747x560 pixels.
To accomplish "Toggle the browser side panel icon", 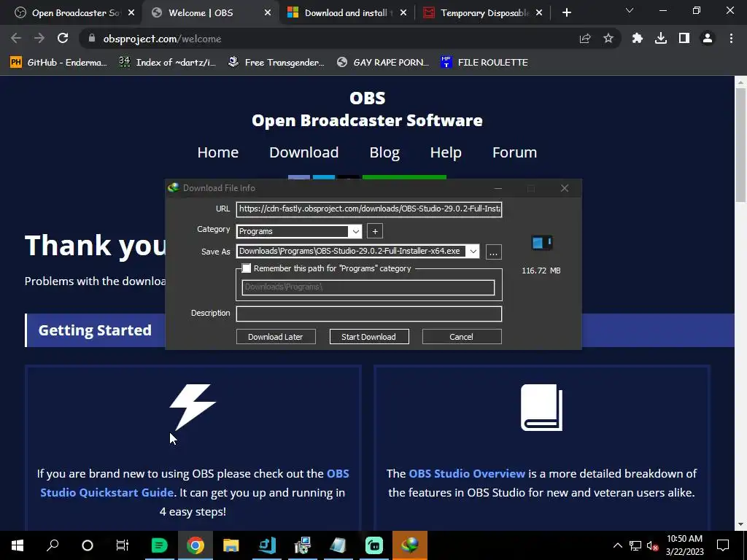I will pyautogui.click(x=684, y=39).
